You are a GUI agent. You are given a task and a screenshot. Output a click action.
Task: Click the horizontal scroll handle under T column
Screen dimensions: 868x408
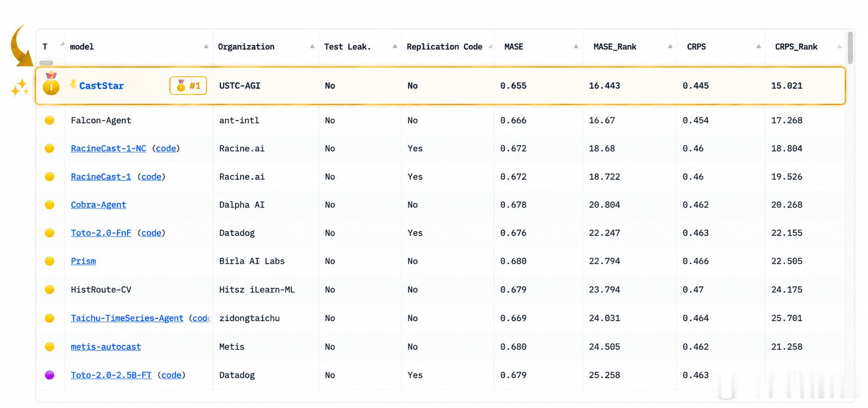coord(46,63)
